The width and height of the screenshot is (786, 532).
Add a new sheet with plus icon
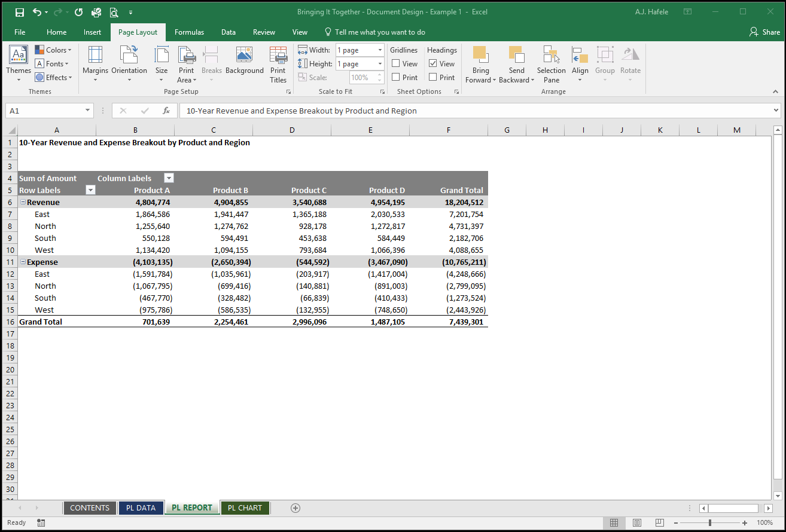tap(295, 508)
